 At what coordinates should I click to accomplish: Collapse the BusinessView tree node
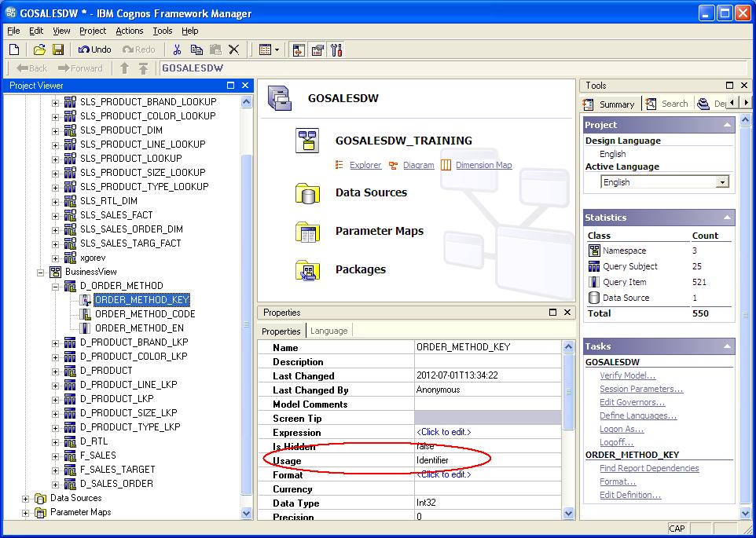(x=41, y=271)
